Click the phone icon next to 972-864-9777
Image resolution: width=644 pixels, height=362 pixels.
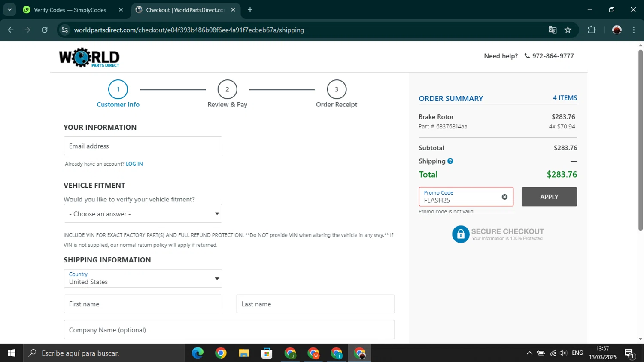(x=527, y=56)
